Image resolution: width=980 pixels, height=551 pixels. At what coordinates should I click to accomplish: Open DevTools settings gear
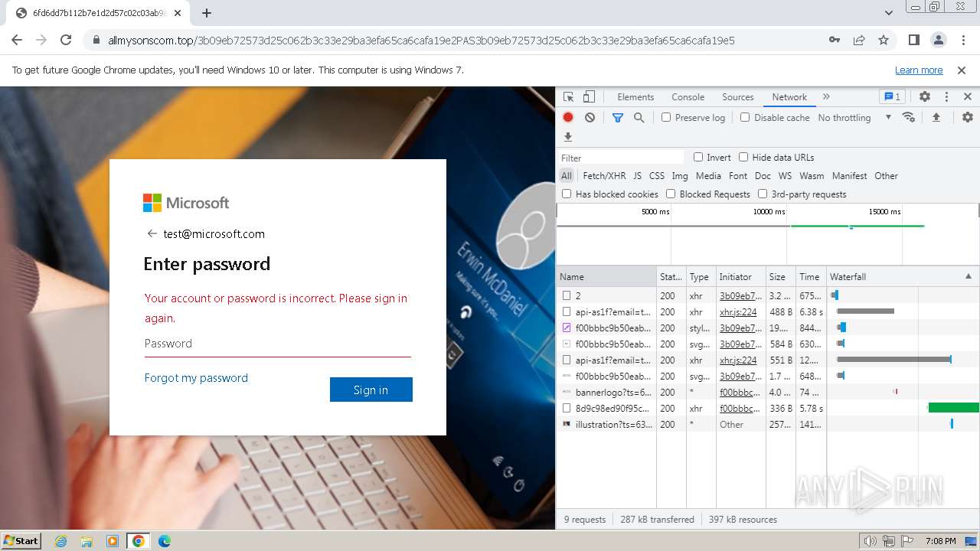925,97
